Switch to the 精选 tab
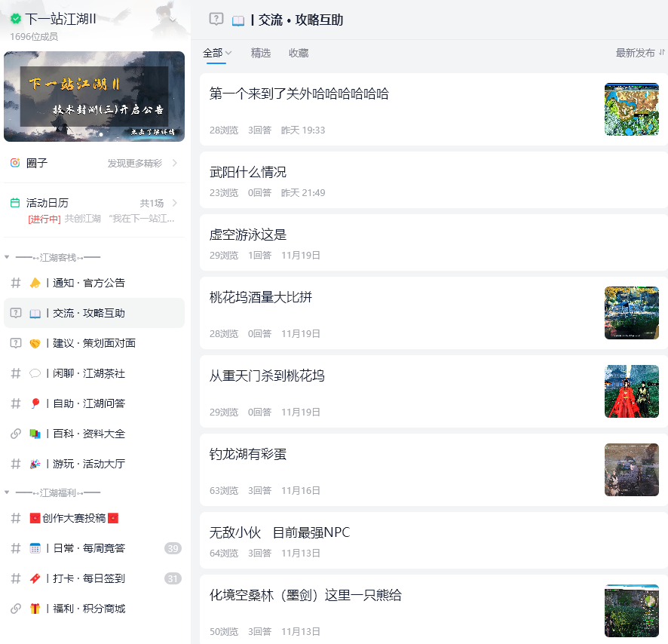 261,53
